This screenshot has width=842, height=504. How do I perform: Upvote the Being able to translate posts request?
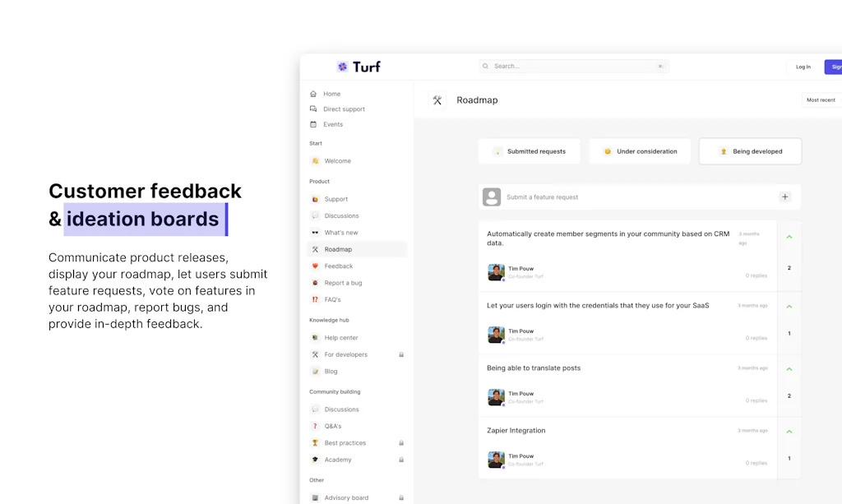[x=789, y=368]
